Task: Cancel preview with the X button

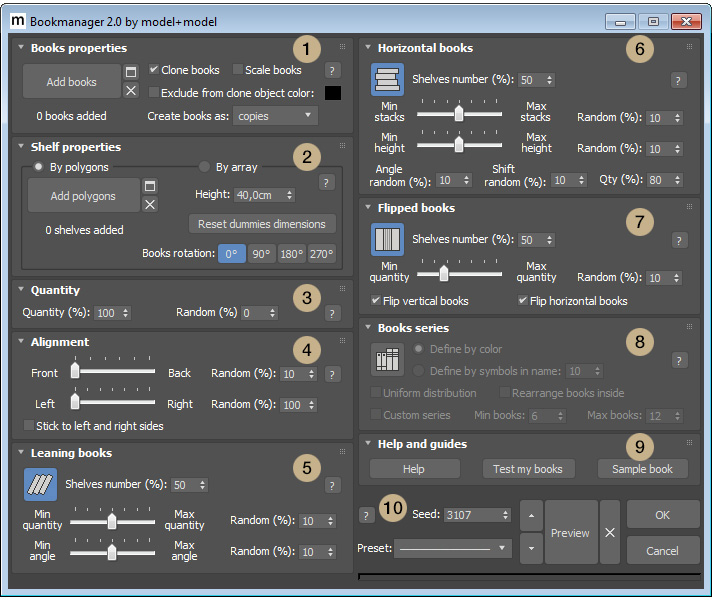Action: (x=610, y=532)
